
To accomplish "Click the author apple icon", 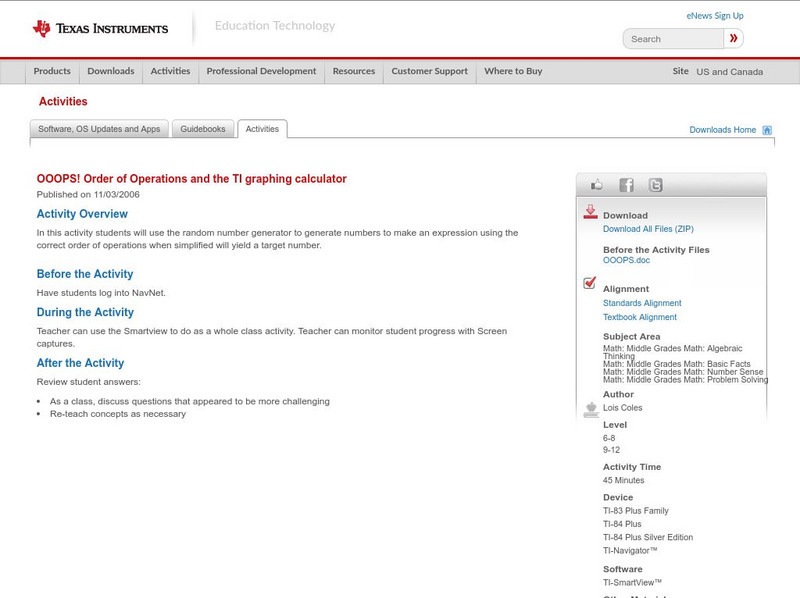I will [591, 410].
